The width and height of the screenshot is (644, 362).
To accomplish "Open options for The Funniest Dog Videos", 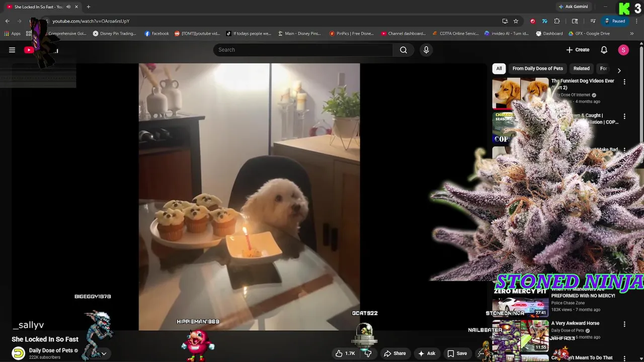I will [x=624, y=81].
